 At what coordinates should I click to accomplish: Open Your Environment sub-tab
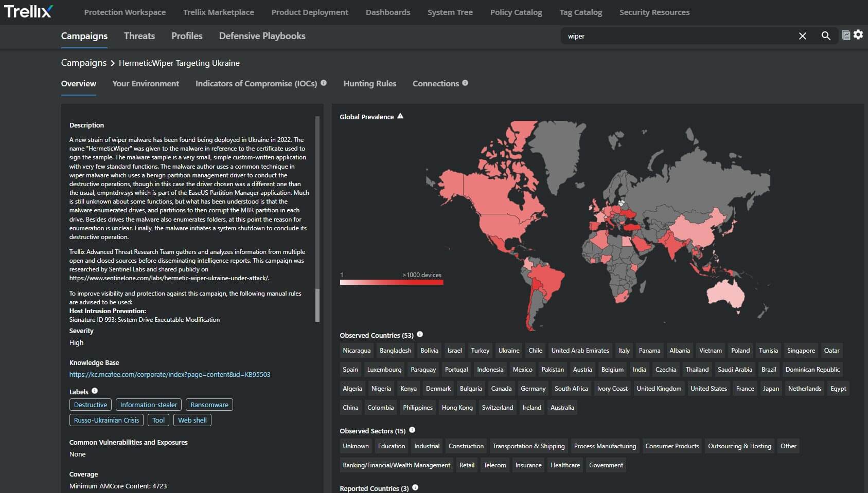146,83
